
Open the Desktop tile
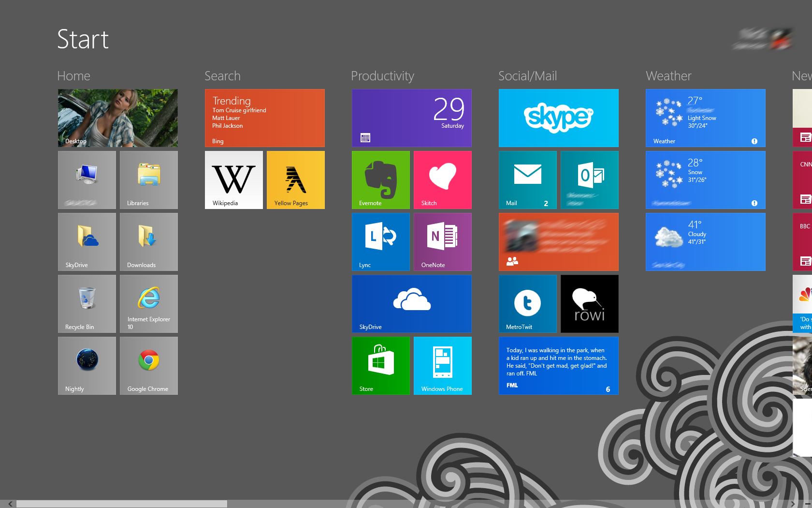118,118
